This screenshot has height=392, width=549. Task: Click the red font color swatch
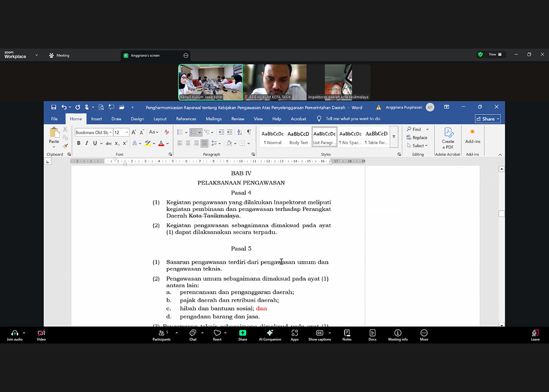(161, 143)
